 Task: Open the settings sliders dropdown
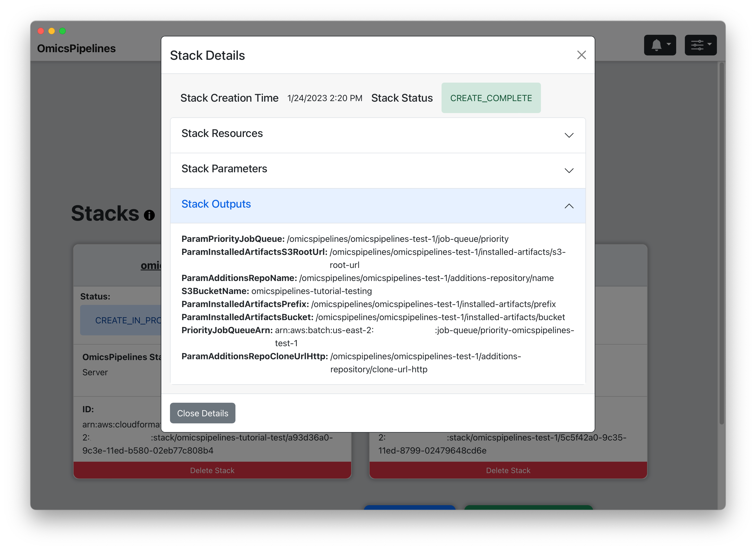point(701,45)
